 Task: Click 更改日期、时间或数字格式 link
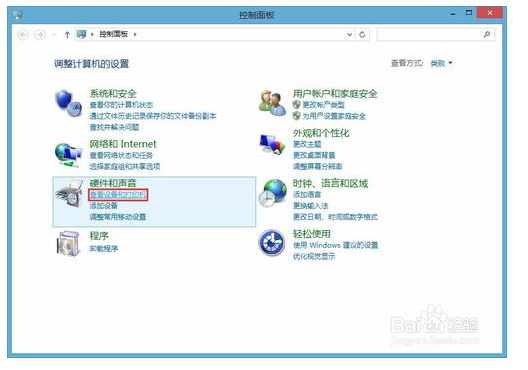[335, 217]
